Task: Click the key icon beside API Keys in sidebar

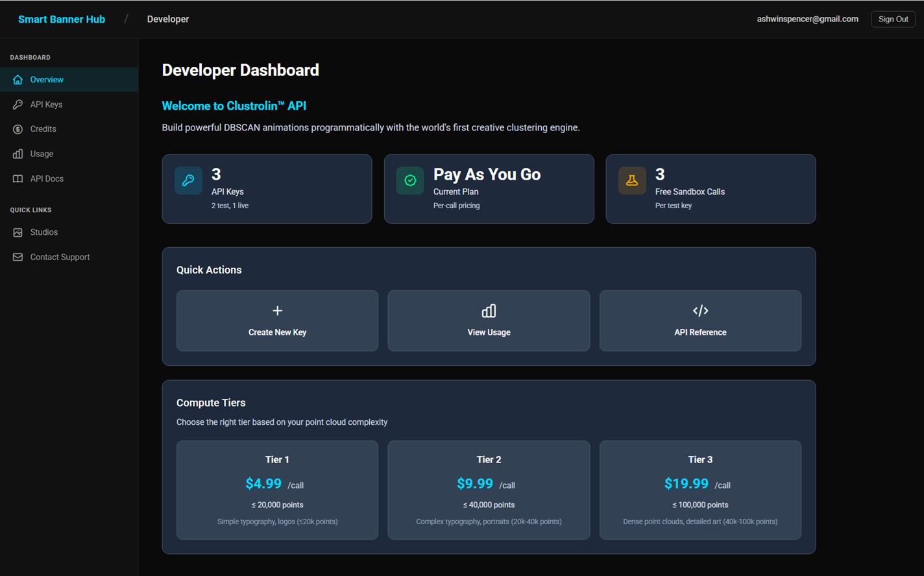Action: pos(18,104)
